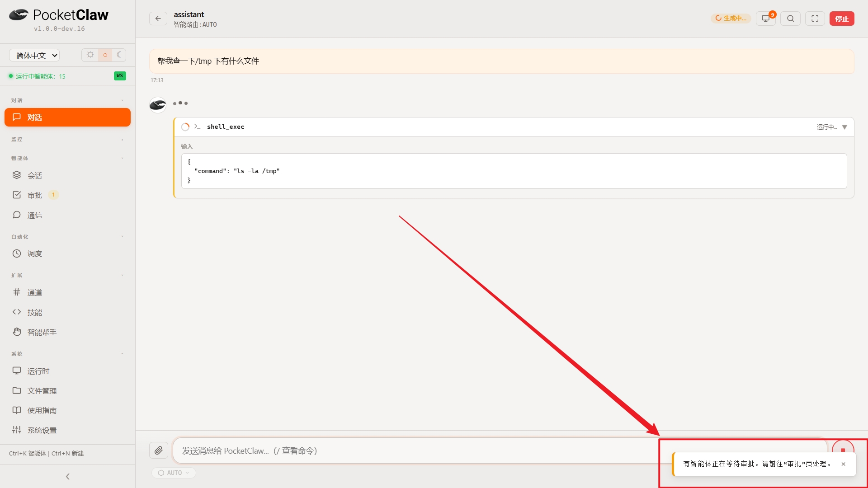Image resolution: width=868 pixels, height=488 pixels.
Task: Go to the 会话 page
Action: pyautogui.click(x=67, y=175)
